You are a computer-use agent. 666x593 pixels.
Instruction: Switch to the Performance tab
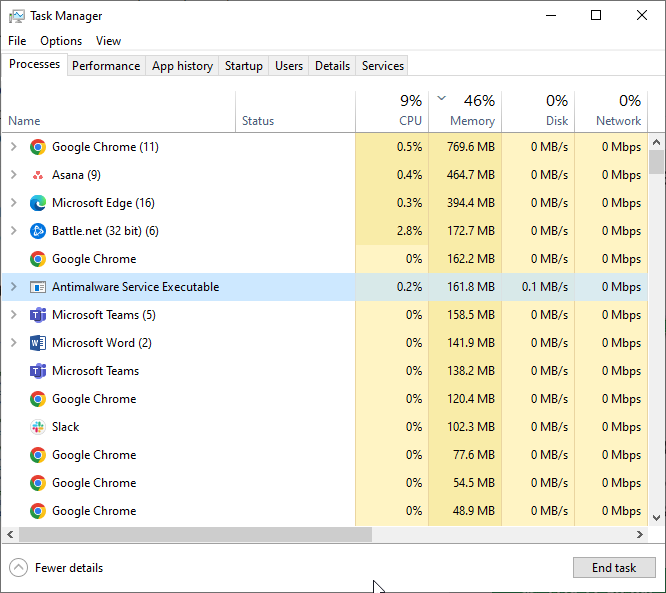point(106,66)
